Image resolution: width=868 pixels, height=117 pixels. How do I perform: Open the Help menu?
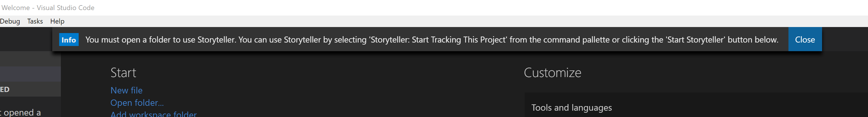tap(57, 21)
